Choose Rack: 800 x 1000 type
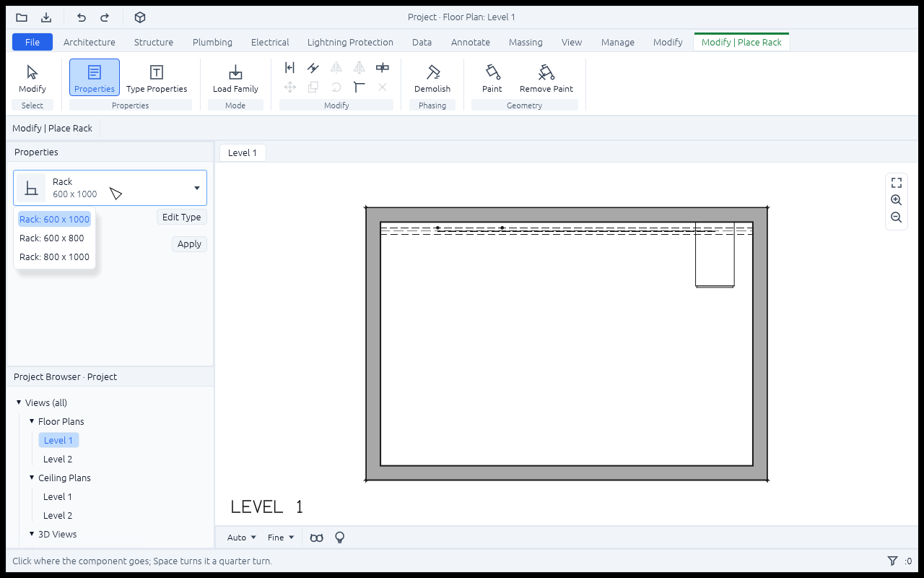 [x=55, y=256]
